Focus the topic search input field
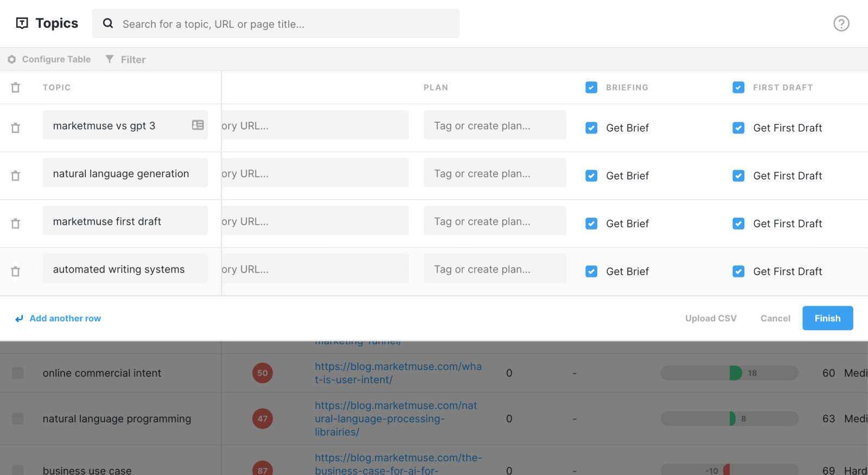Image resolution: width=868 pixels, height=475 pixels. pos(276,23)
